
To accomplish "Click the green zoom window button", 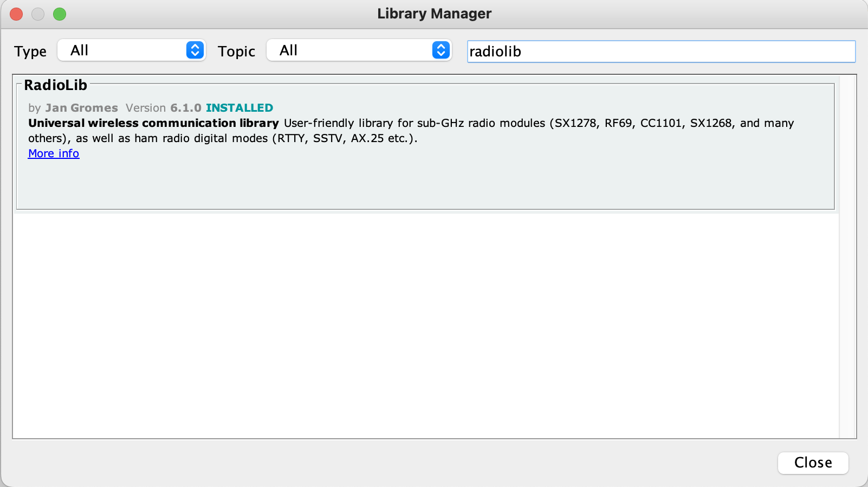I will click(60, 14).
